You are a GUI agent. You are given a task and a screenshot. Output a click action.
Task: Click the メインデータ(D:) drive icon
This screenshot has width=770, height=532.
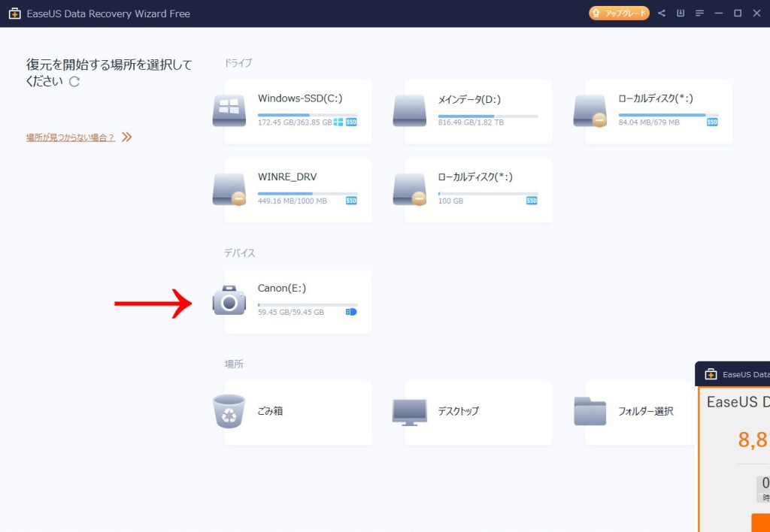[410, 110]
